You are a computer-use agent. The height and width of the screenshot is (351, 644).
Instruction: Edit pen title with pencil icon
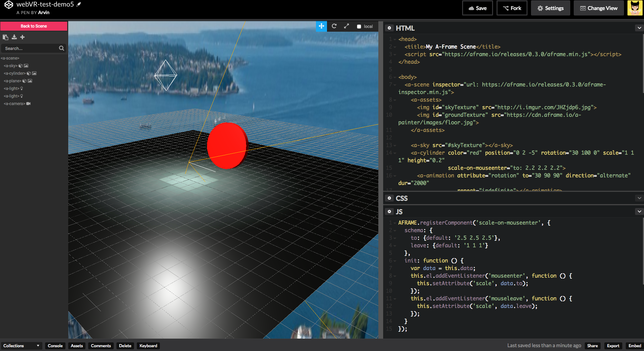79,4
